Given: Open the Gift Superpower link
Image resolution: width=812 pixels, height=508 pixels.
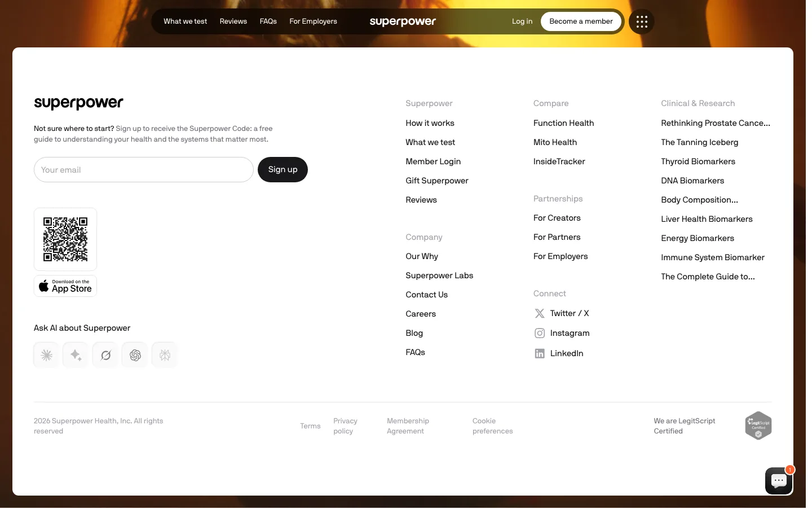Looking at the screenshot, I should [x=437, y=181].
